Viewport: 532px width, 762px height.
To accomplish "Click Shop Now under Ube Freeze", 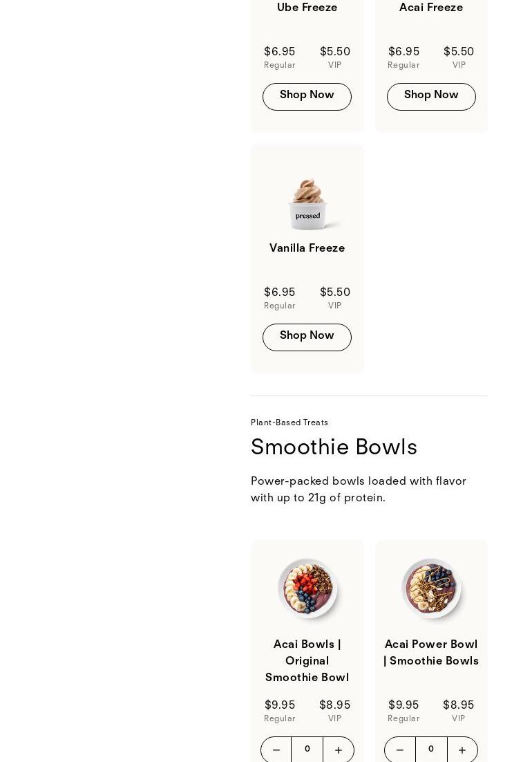I will (x=307, y=96).
